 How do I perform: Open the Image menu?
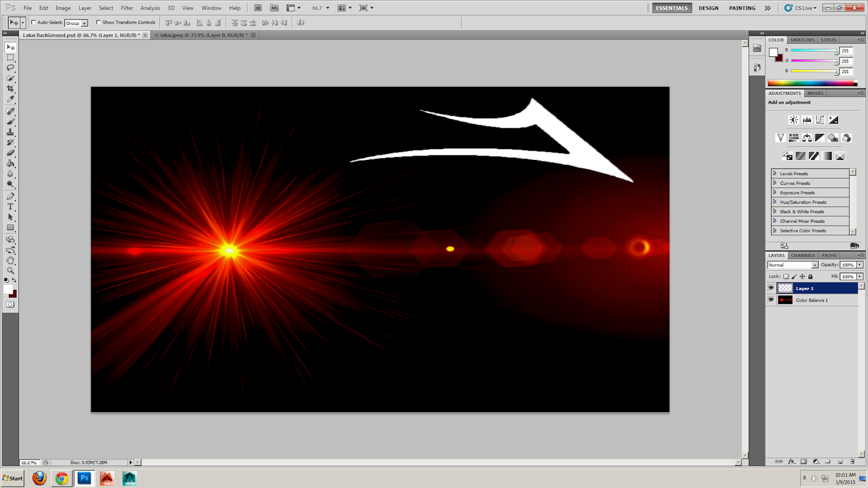tap(63, 8)
